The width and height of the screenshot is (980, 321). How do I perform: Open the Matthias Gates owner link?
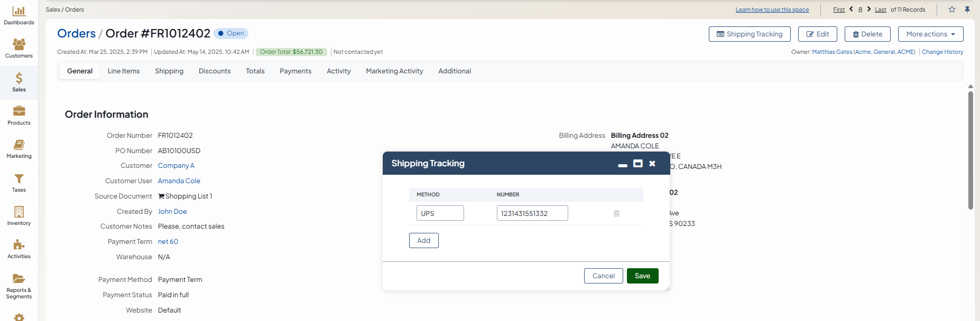pos(832,52)
